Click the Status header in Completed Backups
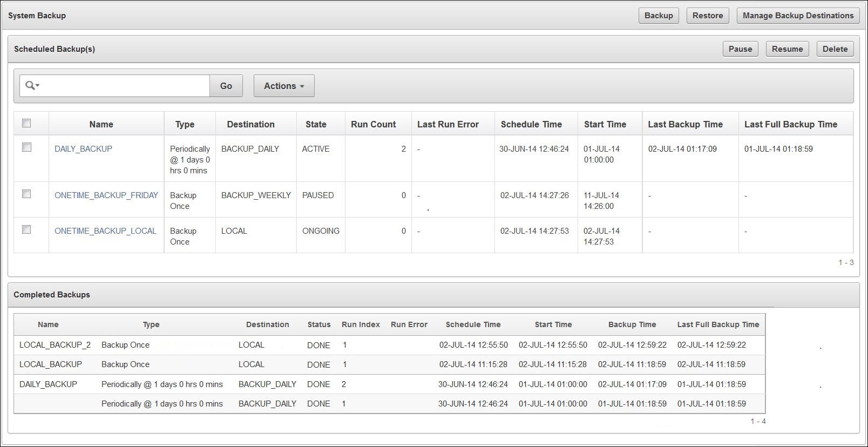Viewport: 868px width, 447px height. click(319, 324)
